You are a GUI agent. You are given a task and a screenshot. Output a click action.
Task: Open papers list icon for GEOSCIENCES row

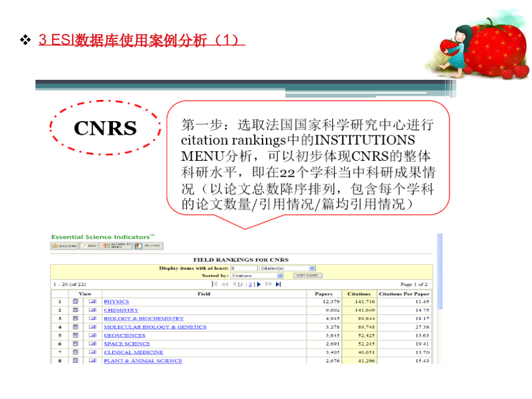[76, 335]
